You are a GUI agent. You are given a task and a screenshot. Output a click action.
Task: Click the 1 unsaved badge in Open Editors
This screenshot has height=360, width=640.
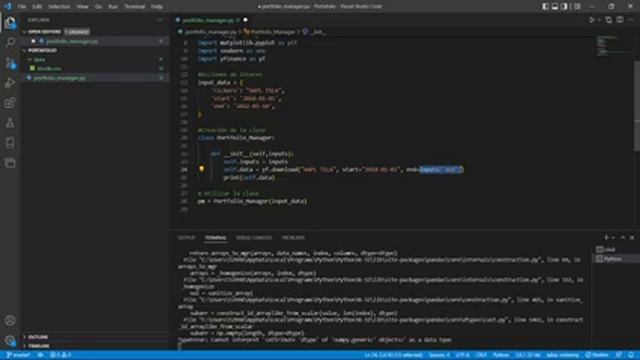[x=77, y=31]
